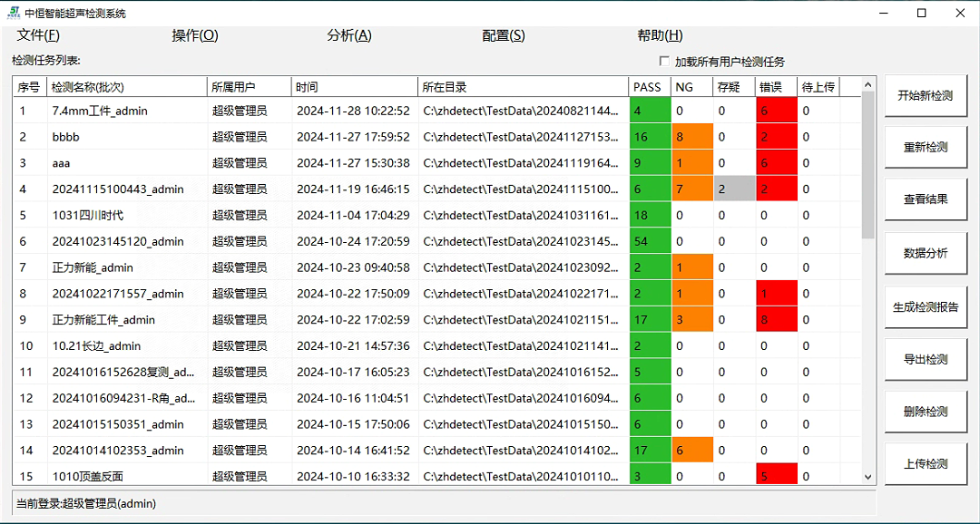Click the 存疑 column header

pos(734,87)
